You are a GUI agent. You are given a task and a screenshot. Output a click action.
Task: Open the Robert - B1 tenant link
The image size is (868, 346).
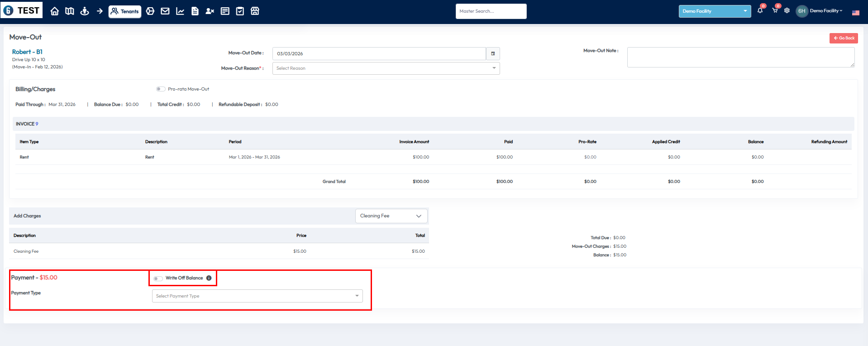tap(27, 52)
